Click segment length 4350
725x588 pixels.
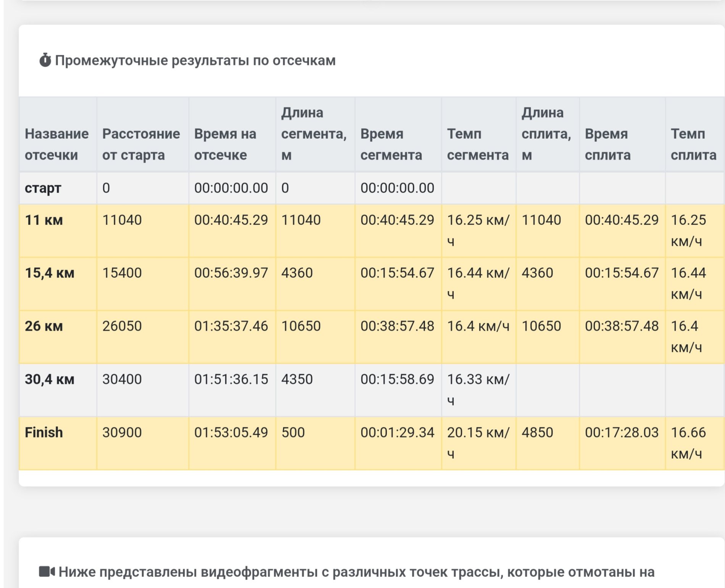297,379
